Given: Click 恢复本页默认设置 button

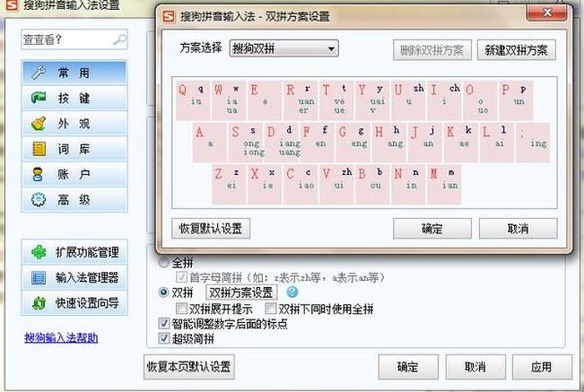Looking at the screenshot, I should [x=189, y=367].
